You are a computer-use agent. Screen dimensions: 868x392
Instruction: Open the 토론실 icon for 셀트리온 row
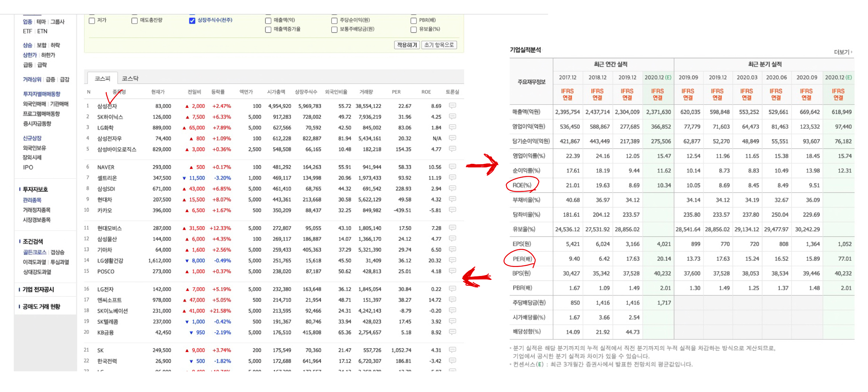pyautogui.click(x=452, y=178)
